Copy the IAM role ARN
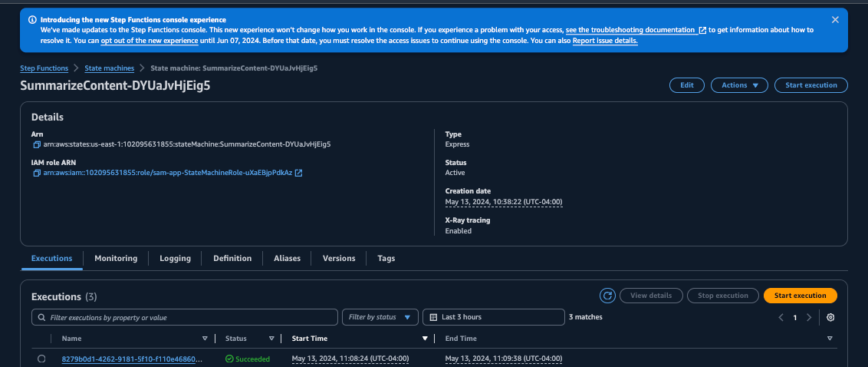 click(37, 173)
